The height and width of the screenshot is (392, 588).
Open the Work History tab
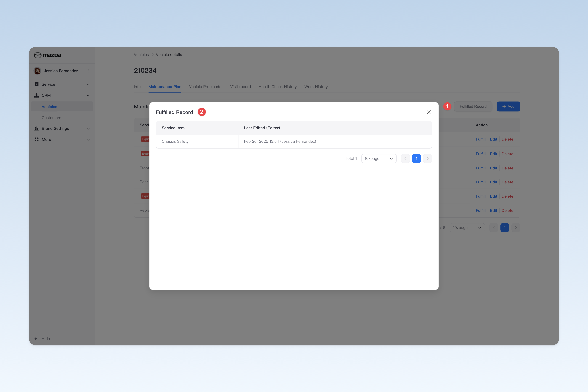[x=316, y=87]
